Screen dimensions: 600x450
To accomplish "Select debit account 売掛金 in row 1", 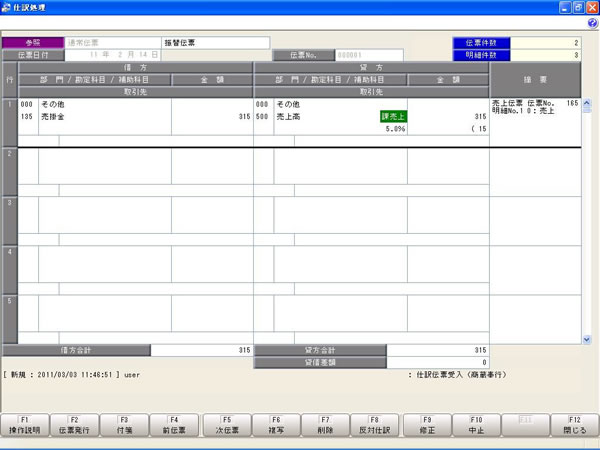I will point(53,117).
